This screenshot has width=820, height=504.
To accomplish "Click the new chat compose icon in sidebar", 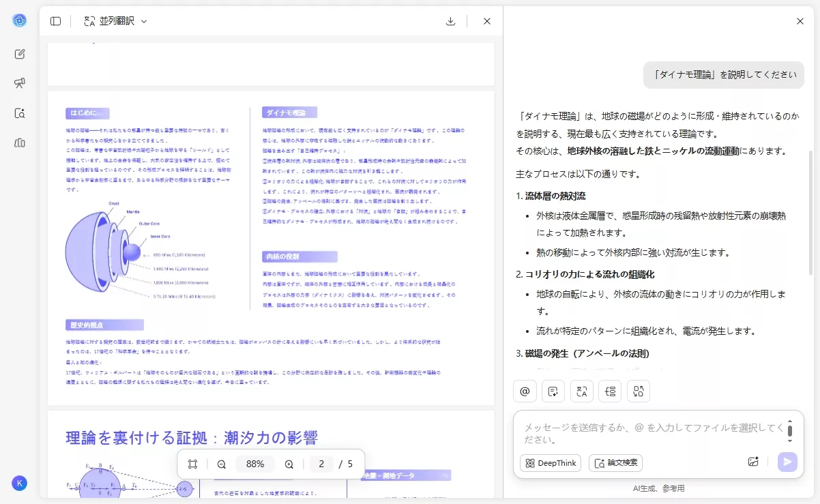I will pyautogui.click(x=20, y=54).
